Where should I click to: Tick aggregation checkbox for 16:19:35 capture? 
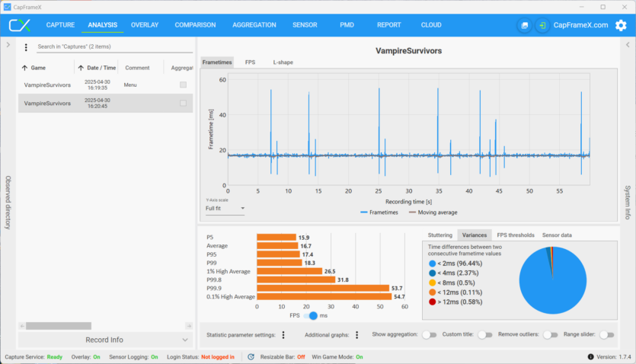(x=184, y=85)
